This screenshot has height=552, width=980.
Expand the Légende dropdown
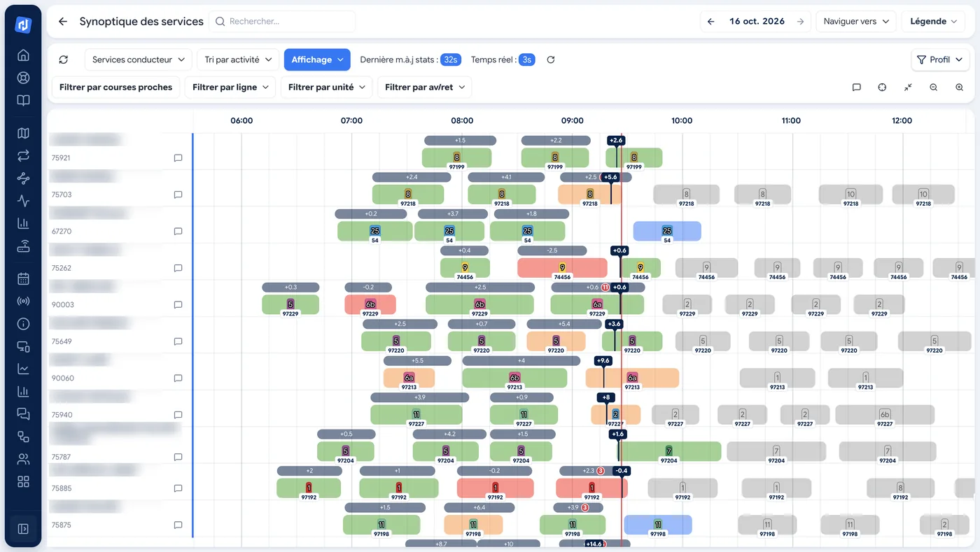click(933, 22)
